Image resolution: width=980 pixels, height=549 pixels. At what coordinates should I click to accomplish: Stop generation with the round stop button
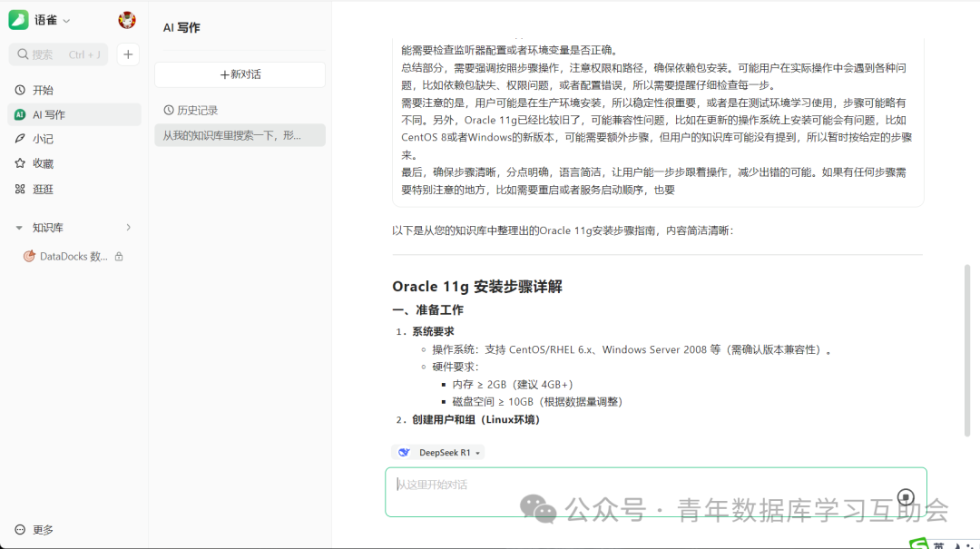(x=906, y=497)
